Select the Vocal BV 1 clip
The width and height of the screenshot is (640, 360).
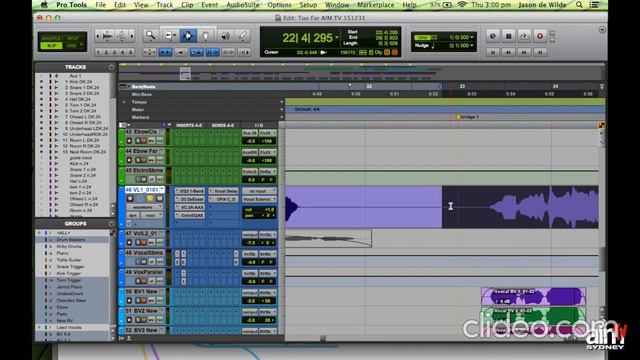(533, 296)
